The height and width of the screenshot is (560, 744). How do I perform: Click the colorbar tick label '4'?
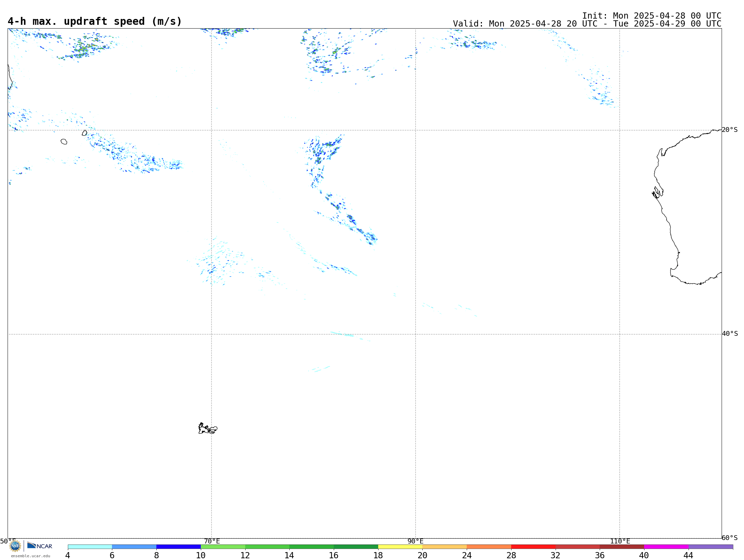click(x=68, y=556)
